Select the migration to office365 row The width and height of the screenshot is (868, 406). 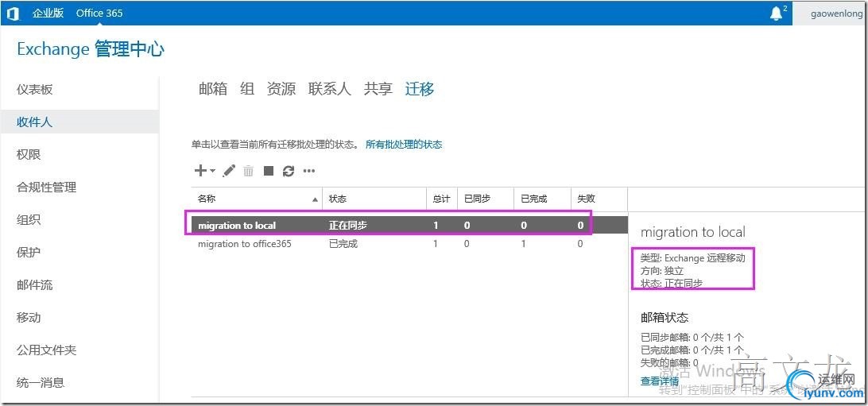(x=409, y=244)
